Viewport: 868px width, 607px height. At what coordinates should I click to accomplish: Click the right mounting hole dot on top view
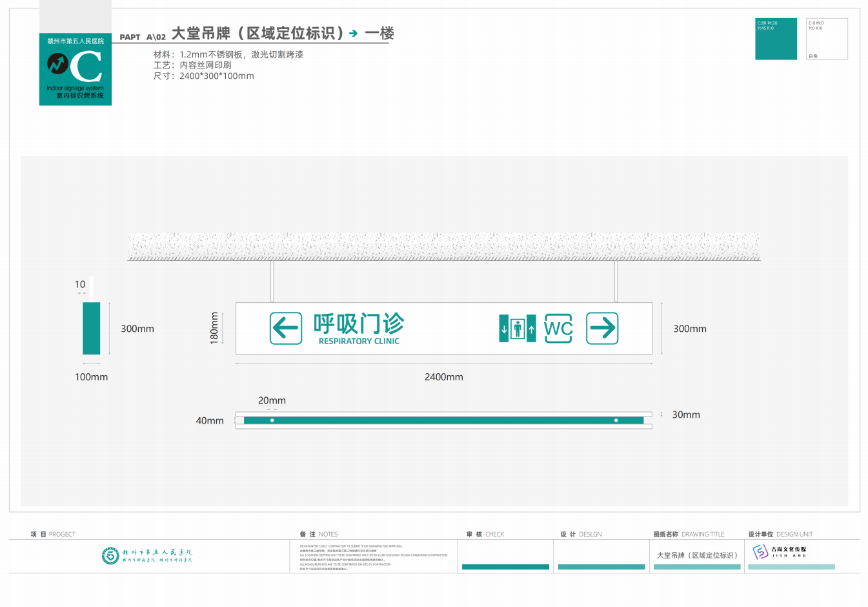(616, 420)
